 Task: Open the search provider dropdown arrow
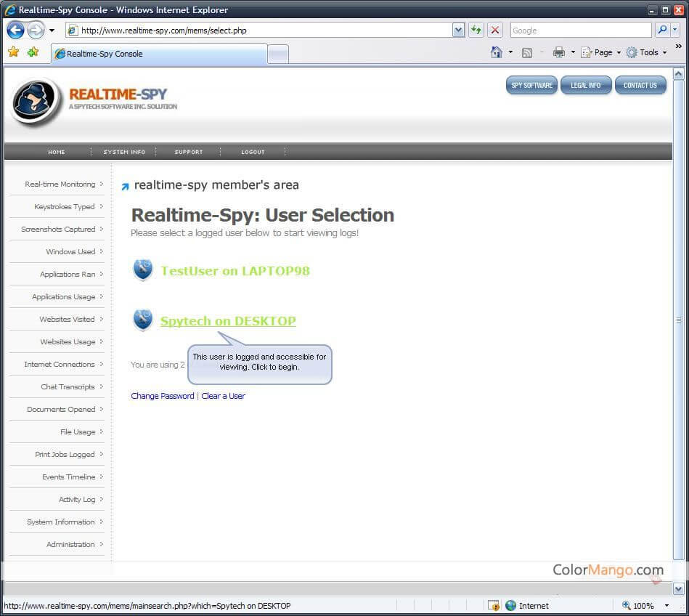(x=675, y=30)
